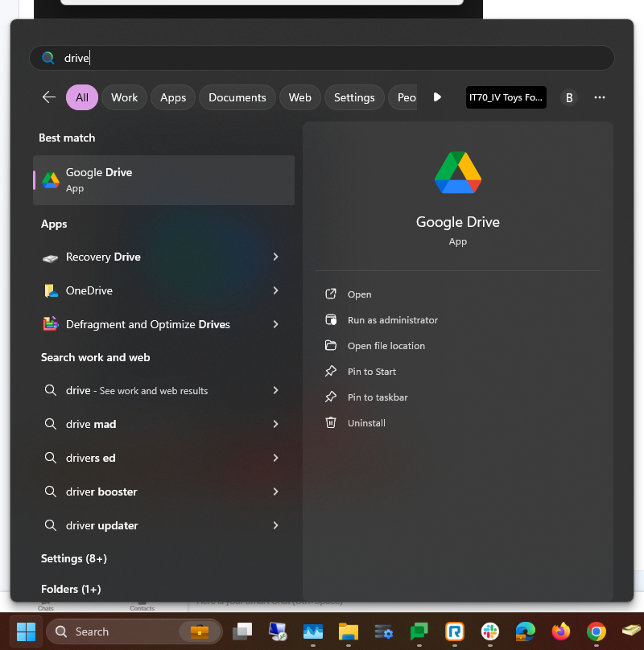Open the B user account badge

pos(569,97)
